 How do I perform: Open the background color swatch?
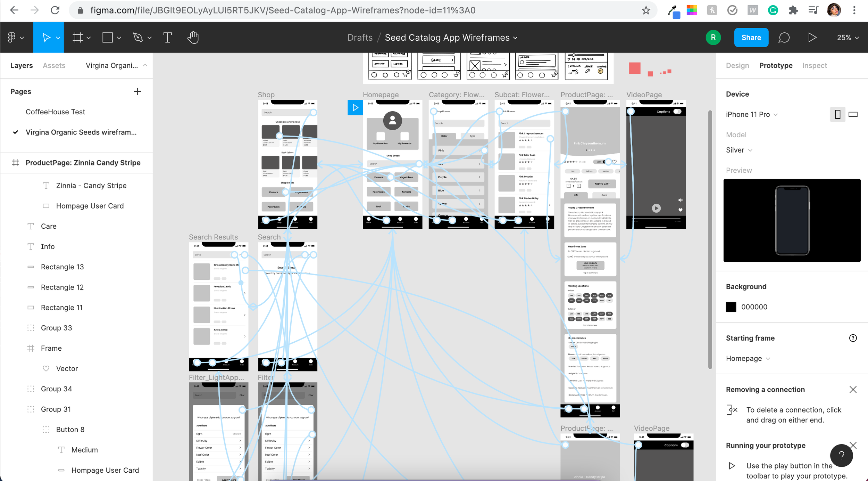point(732,307)
